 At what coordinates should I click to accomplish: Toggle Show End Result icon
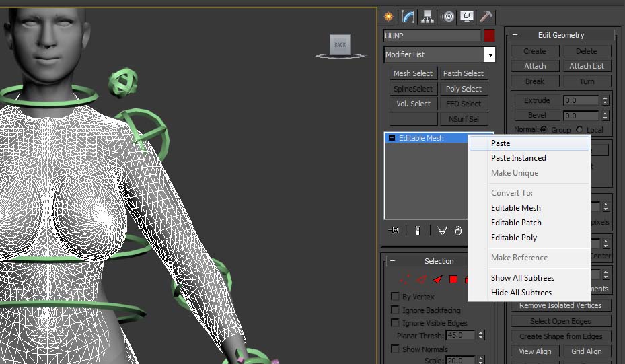[x=417, y=230]
